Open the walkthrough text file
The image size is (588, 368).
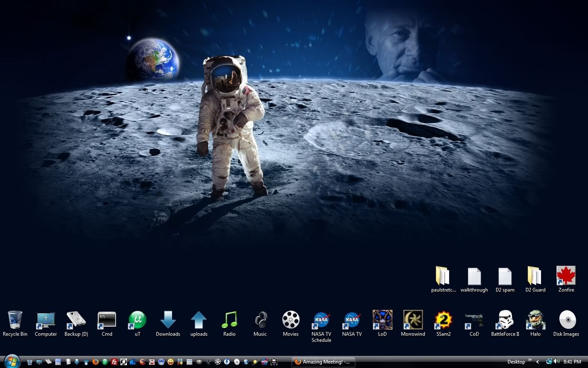474,277
